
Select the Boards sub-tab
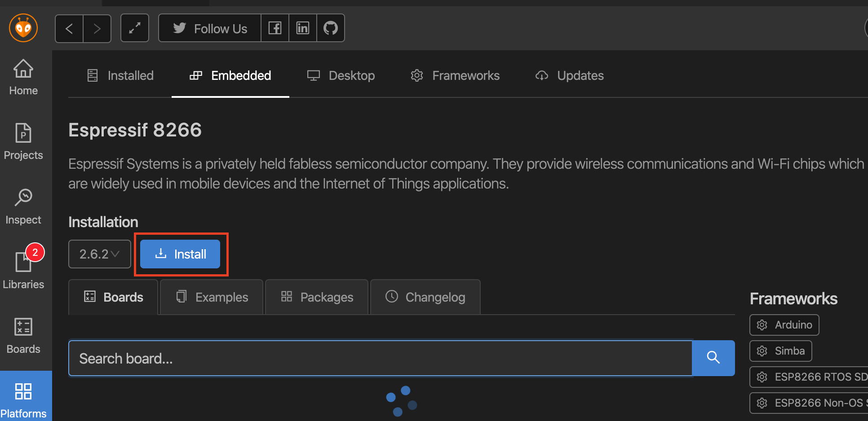113,297
